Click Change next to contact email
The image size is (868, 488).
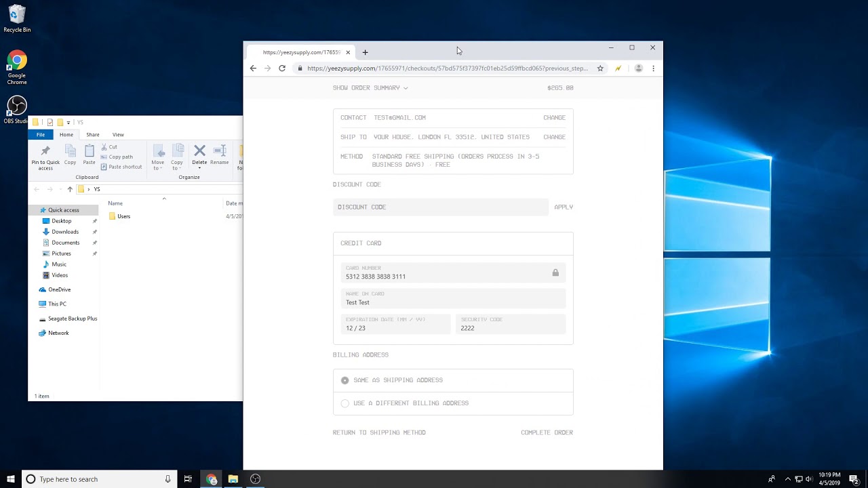[x=554, y=118]
